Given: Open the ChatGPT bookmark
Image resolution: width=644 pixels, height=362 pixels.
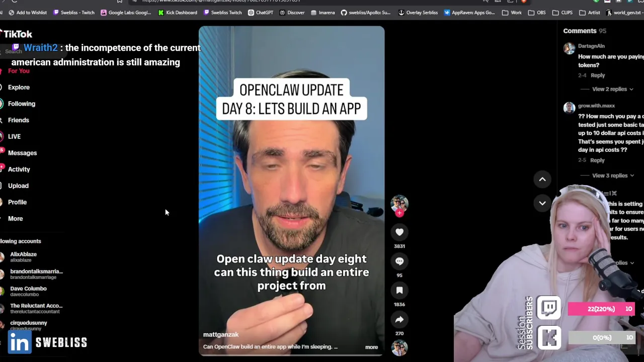Looking at the screenshot, I should [x=261, y=13].
